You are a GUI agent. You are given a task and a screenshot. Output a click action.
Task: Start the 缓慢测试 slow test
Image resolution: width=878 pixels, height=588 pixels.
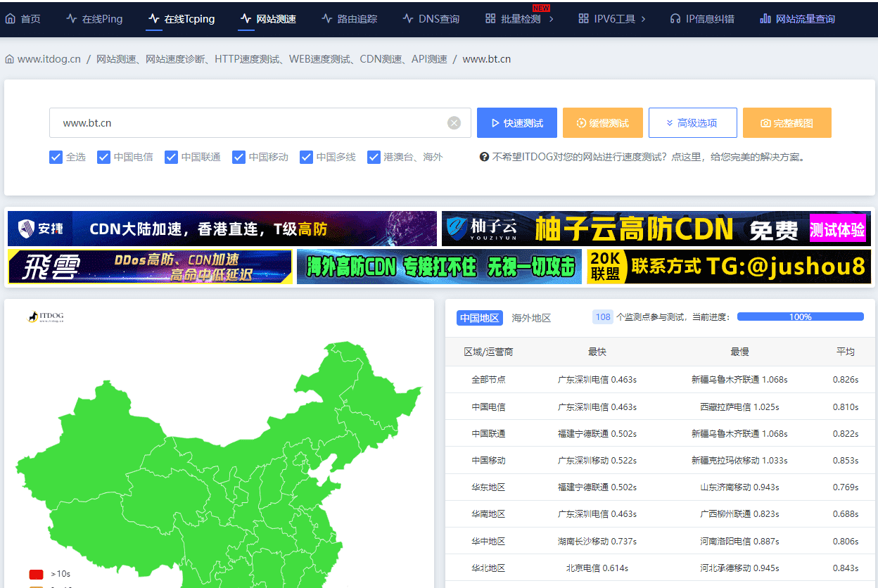coord(603,123)
